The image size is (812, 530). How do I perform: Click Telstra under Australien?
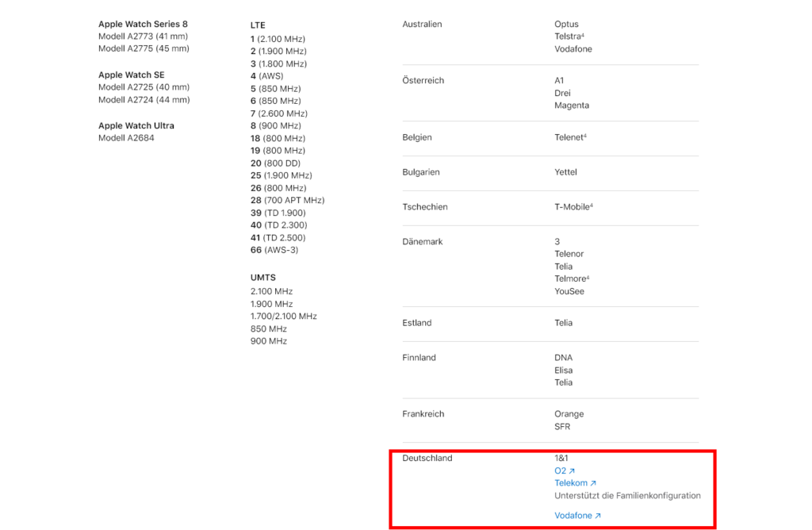click(x=569, y=36)
